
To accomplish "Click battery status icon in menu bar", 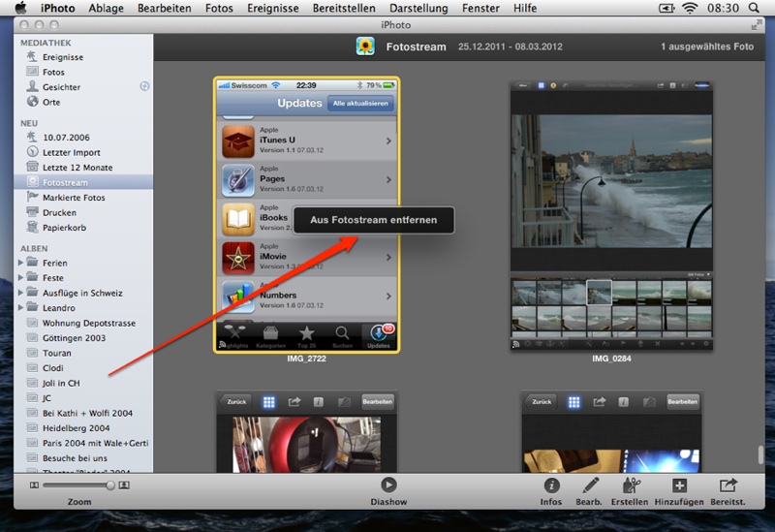I will click(666, 8).
